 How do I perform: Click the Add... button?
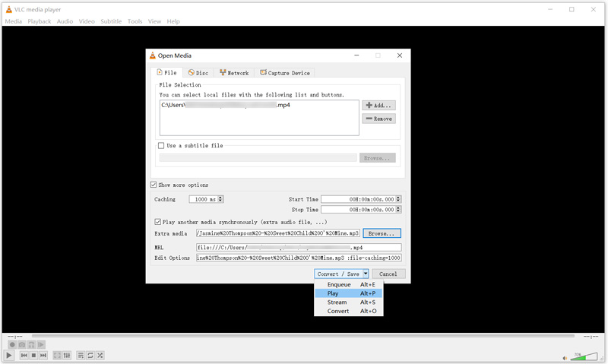378,105
